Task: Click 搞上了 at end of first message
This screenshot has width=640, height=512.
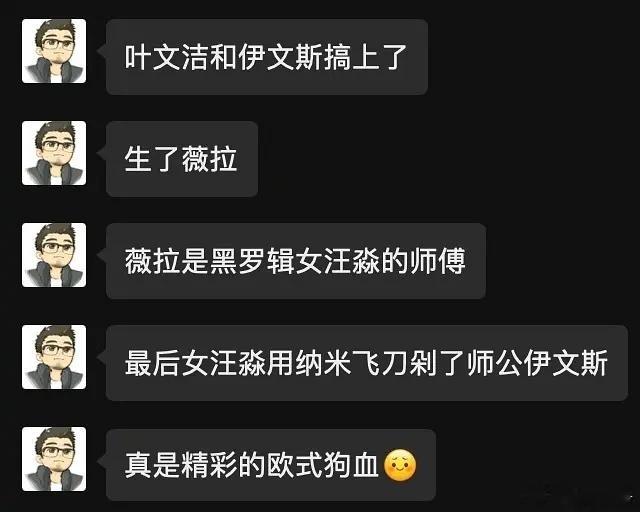Action: [x=365, y=57]
